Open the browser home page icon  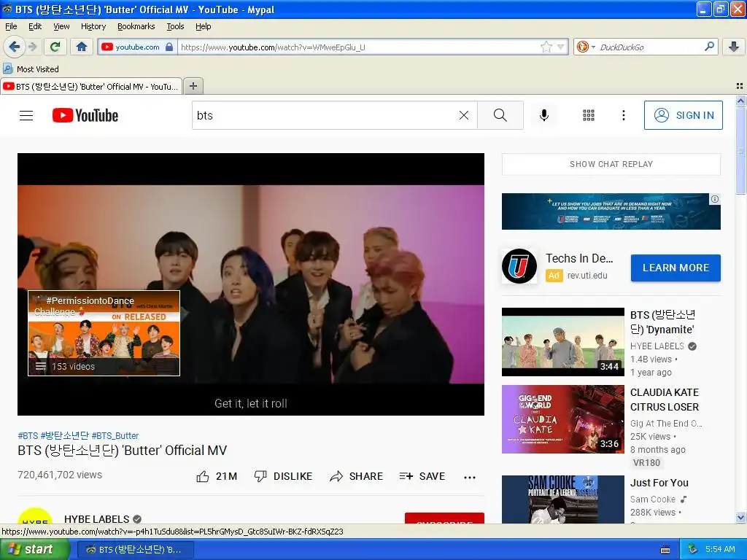coord(82,47)
